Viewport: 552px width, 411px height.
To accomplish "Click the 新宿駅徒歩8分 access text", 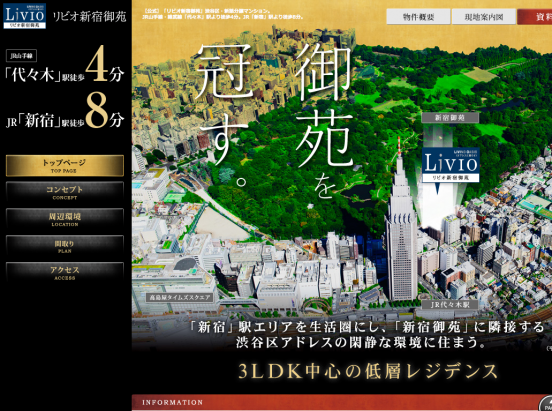I will (x=65, y=112).
